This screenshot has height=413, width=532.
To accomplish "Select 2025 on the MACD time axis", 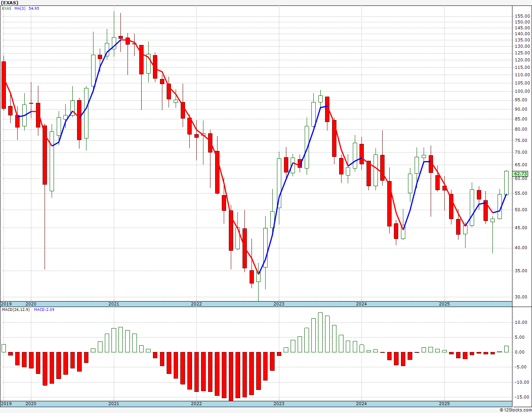I will click(x=444, y=404).
